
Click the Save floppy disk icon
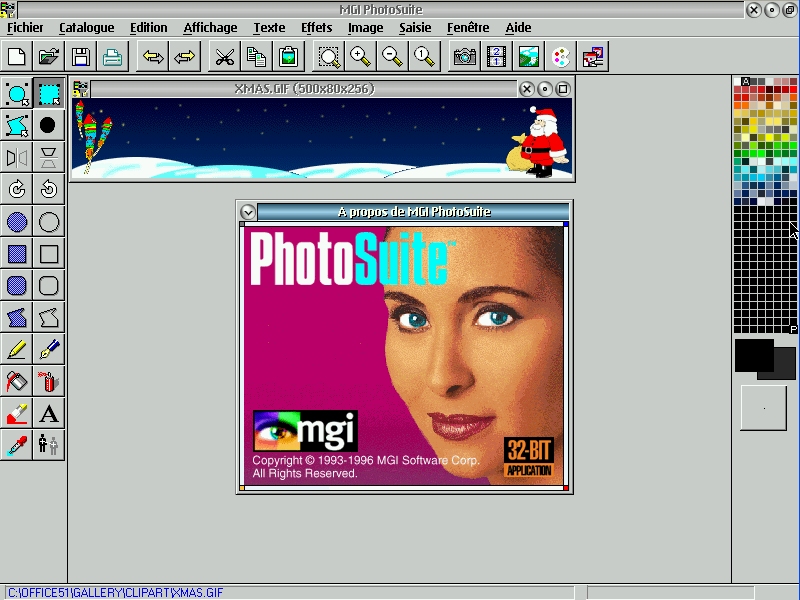tap(80, 57)
